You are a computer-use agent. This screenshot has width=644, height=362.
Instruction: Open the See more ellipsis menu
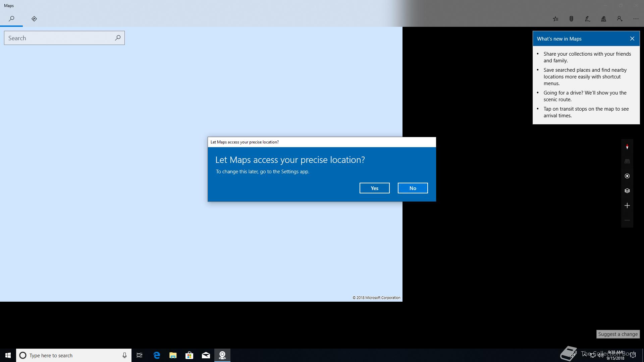636,19
